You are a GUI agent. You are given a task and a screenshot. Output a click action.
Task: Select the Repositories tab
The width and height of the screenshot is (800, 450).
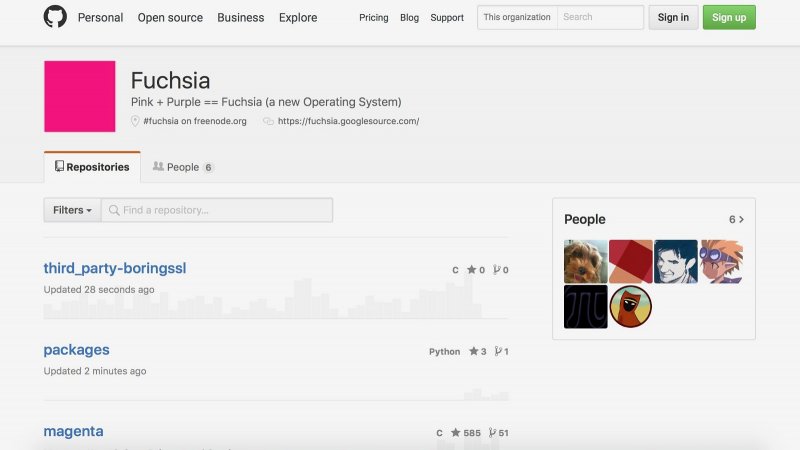[x=92, y=167]
